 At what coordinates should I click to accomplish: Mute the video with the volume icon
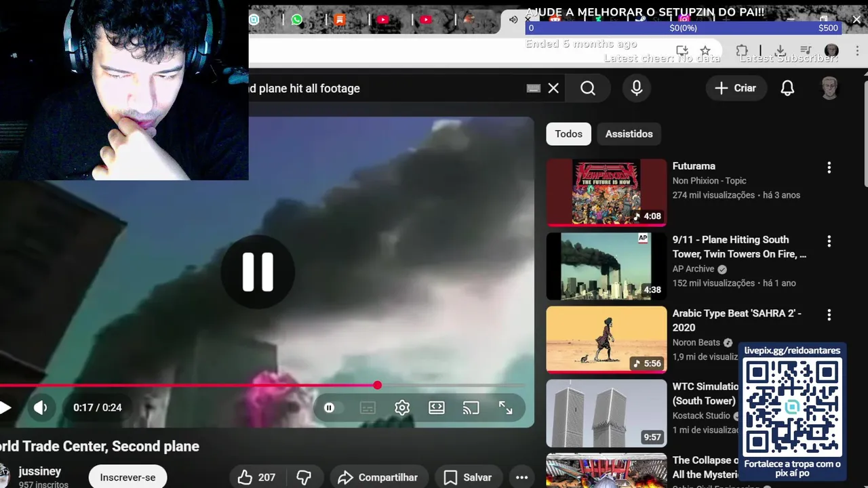point(41,407)
